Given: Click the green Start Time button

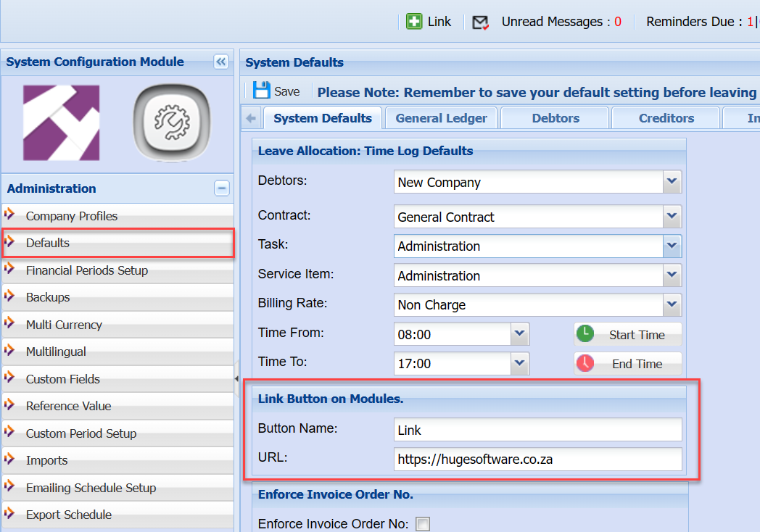Looking at the screenshot, I should point(628,334).
